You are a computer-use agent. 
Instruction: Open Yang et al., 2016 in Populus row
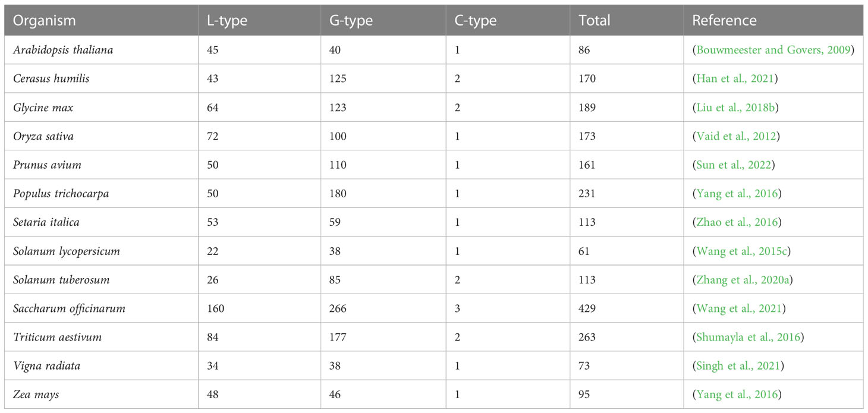737,194
